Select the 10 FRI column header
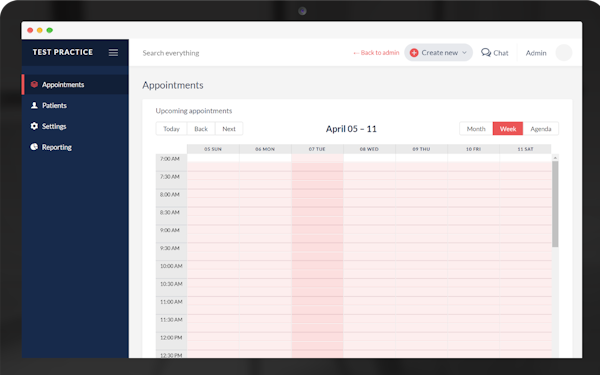 tap(473, 149)
